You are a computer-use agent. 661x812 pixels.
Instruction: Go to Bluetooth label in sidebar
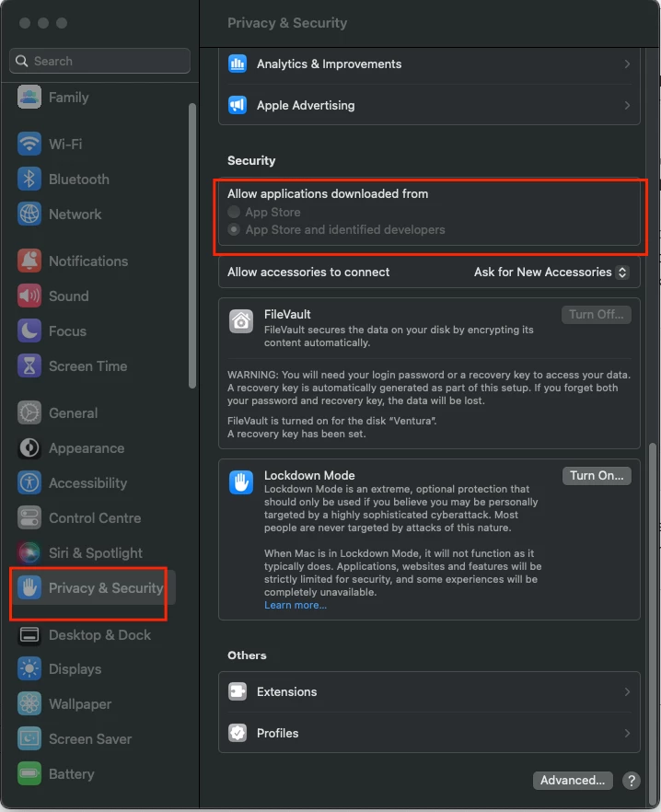[79, 180]
